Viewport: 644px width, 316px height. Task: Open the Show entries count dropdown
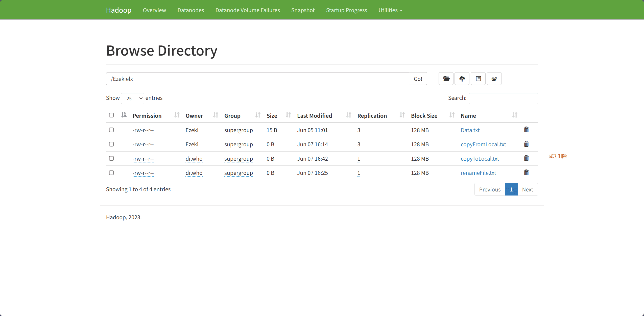pos(133,98)
